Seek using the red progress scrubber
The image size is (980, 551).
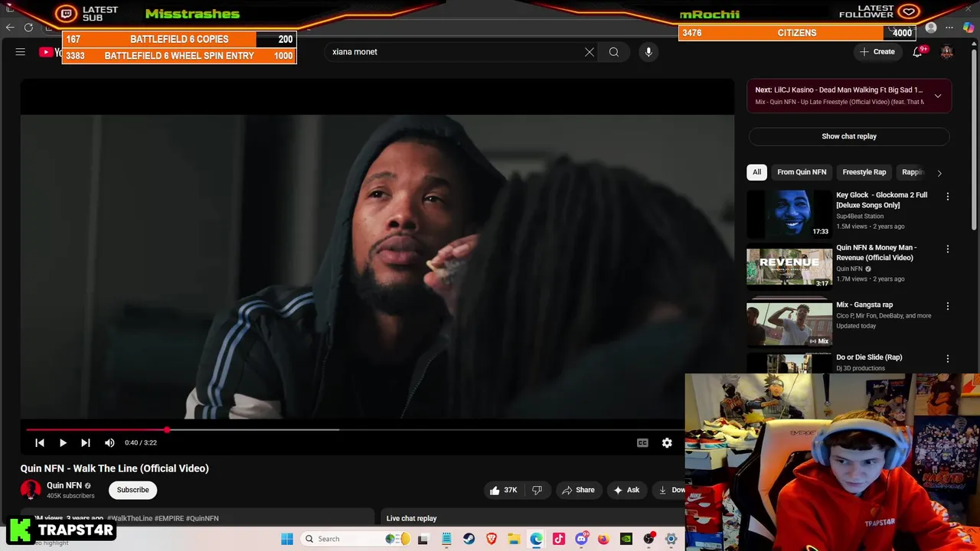(x=167, y=429)
